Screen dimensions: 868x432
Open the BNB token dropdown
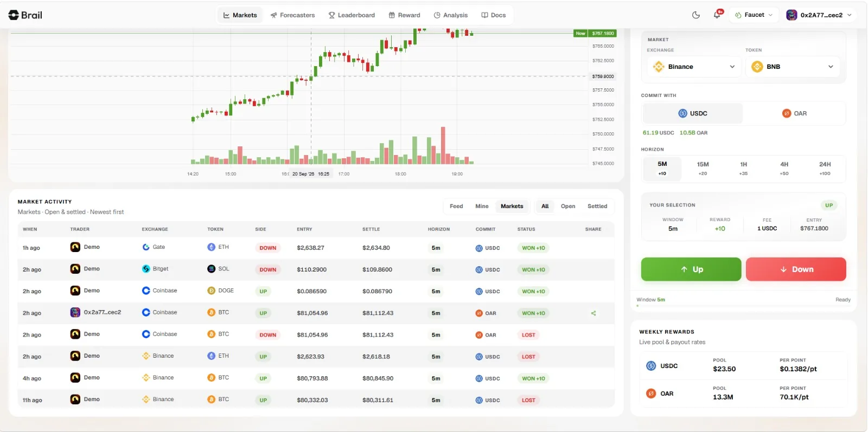click(793, 67)
